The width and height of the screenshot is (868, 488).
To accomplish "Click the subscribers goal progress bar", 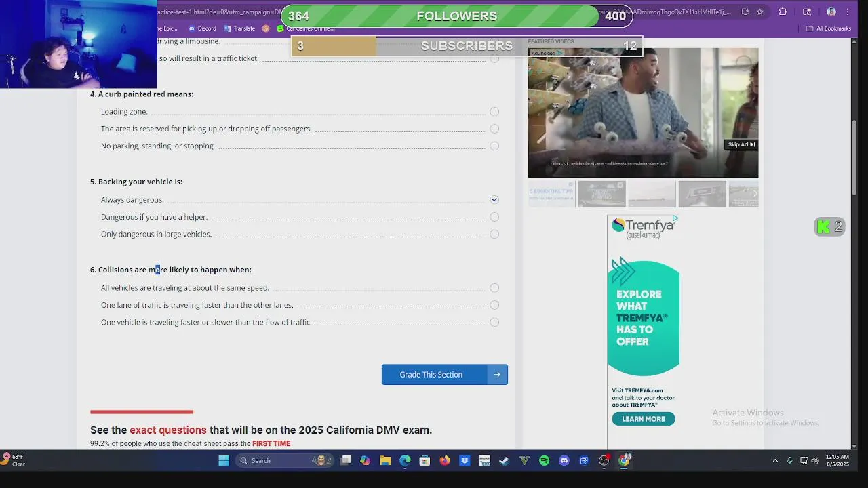I will 467,46.
